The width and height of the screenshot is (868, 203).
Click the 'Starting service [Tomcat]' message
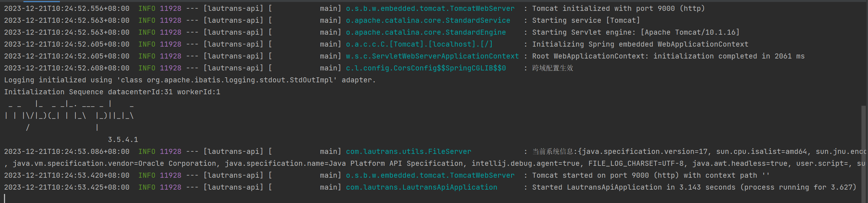[586, 20]
